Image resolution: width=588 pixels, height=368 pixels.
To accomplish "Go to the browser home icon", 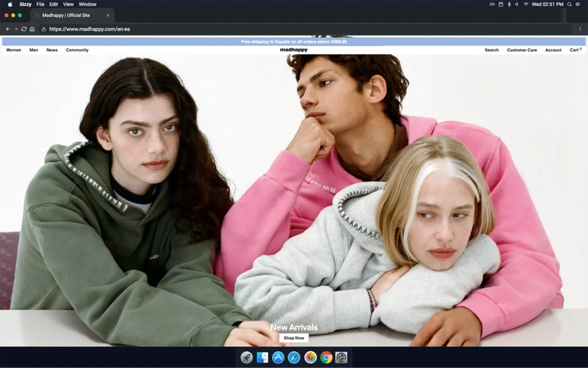I will tap(32, 29).
